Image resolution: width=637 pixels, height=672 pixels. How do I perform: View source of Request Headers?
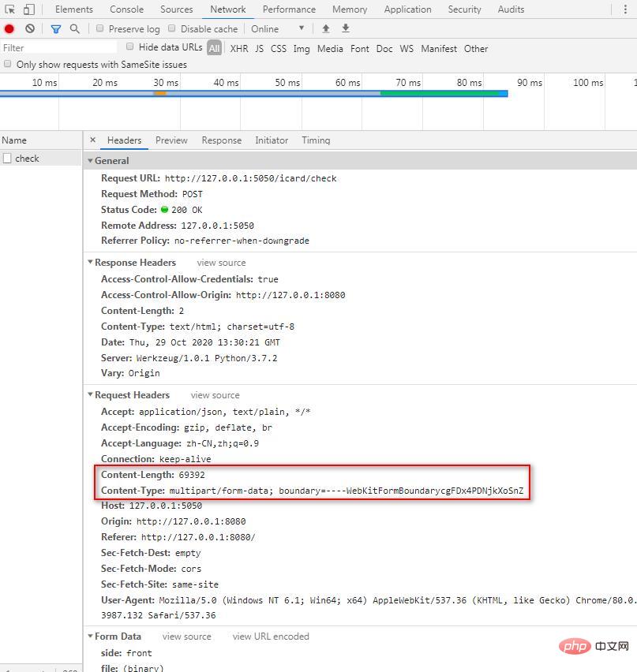point(215,394)
